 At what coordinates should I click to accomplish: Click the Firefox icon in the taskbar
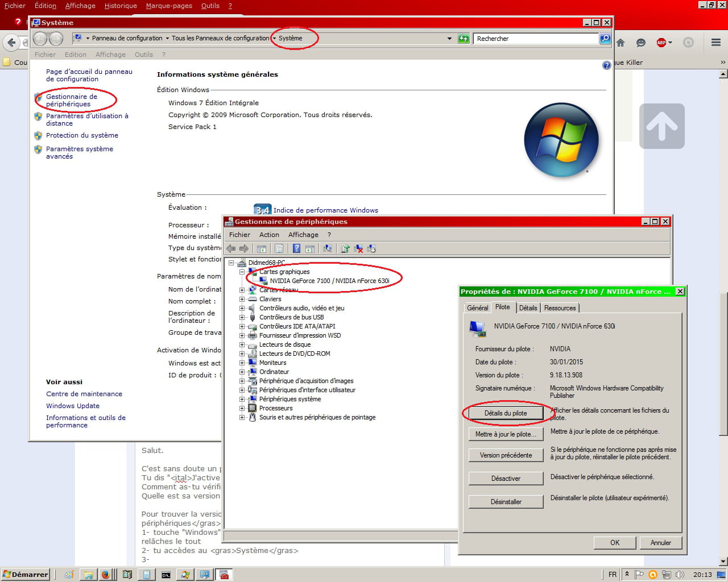point(105,575)
